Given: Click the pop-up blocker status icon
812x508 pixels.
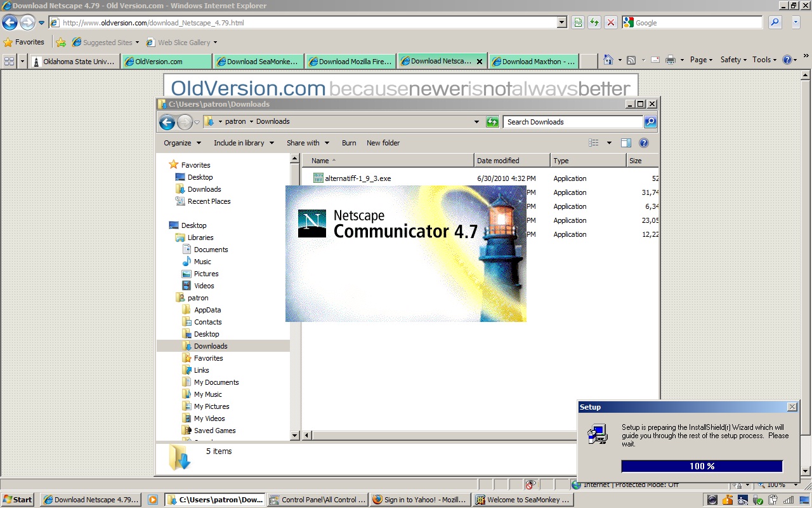Looking at the screenshot, I should click(532, 485).
